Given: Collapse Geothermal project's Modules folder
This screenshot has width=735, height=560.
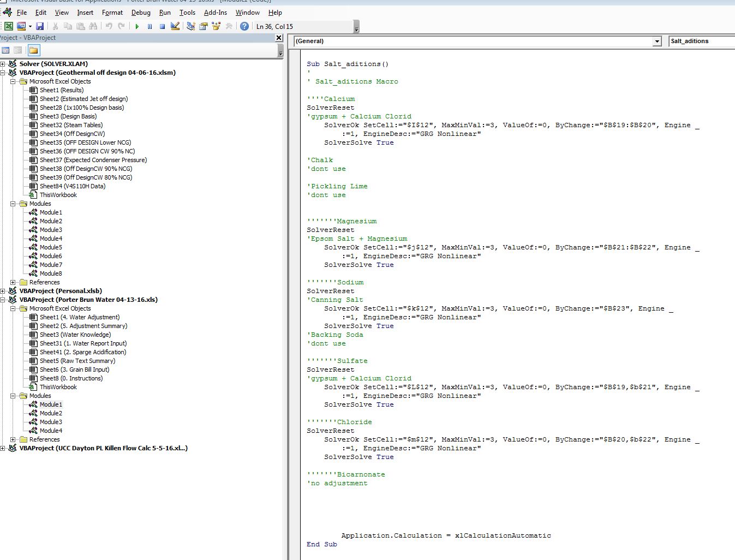Looking at the screenshot, I should coord(13,204).
